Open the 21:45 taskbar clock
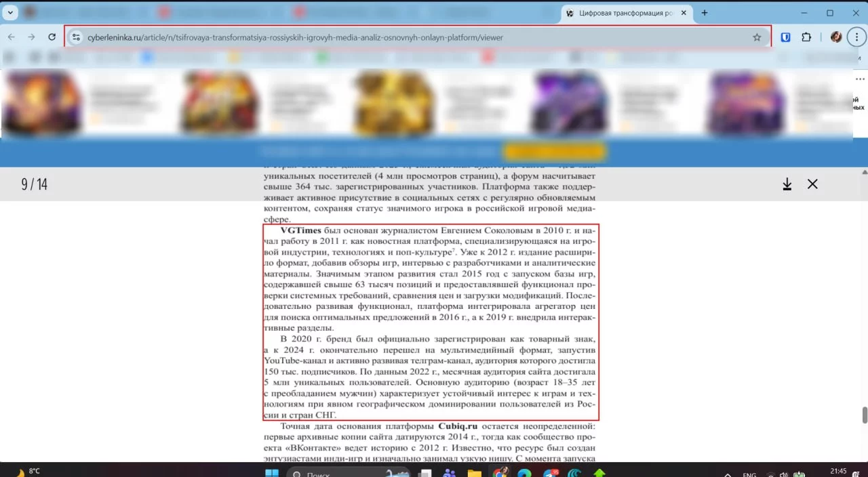Viewport: 868px width, 477px height. tap(838, 472)
